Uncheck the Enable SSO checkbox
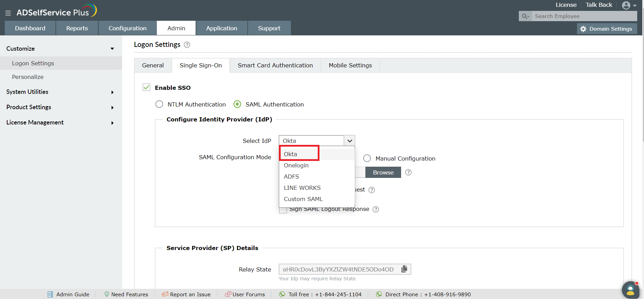Image resolution: width=644 pixels, height=299 pixels. (x=146, y=87)
